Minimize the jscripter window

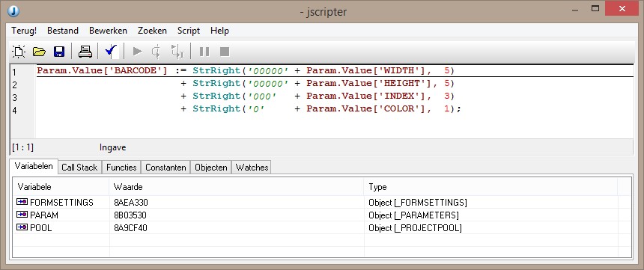click(x=574, y=9)
